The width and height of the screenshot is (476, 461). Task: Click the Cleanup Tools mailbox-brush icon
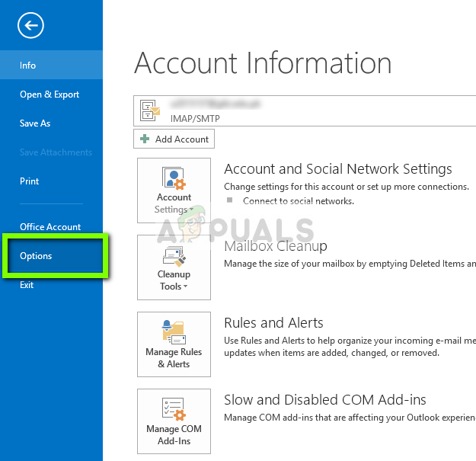(x=174, y=256)
